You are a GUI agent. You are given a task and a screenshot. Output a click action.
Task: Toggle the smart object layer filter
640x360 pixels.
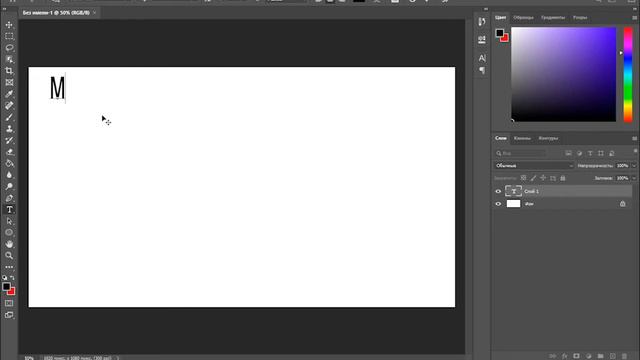pyautogui.click(x=611, y=153)
